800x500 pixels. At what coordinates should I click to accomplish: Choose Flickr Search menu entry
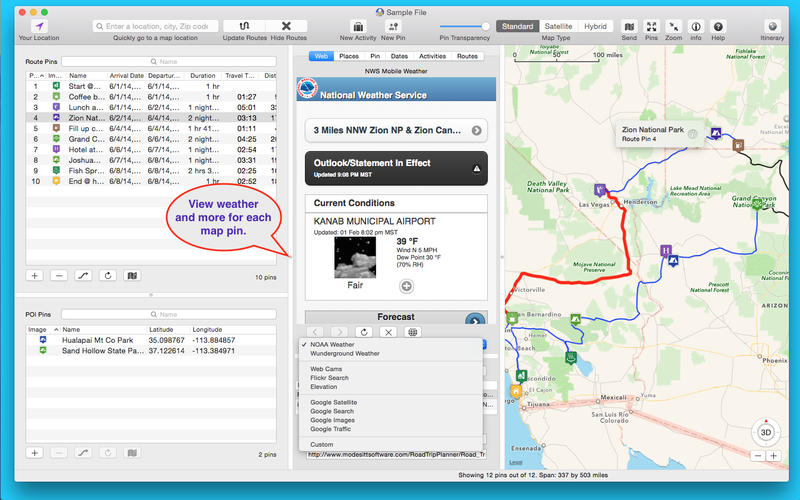point(390,378)
